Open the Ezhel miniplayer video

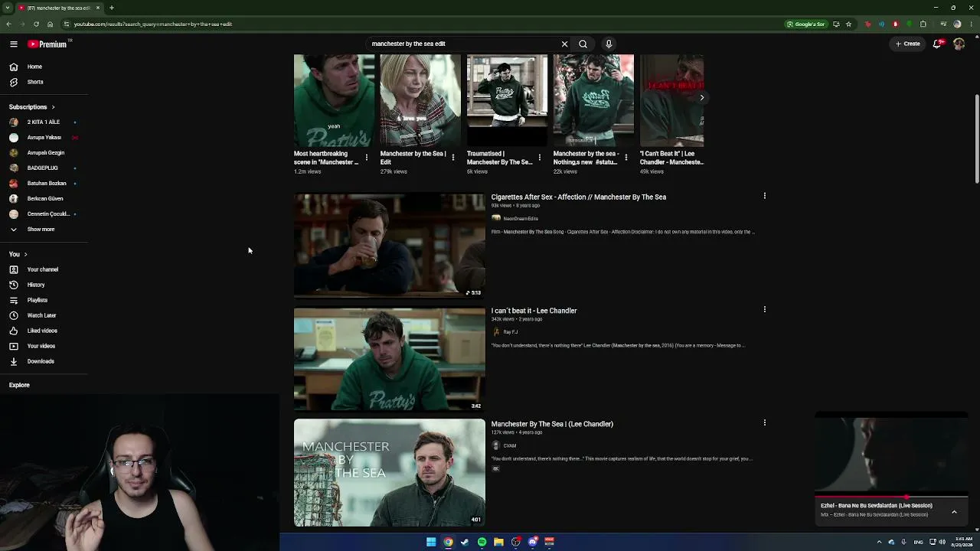pyautogui.click(x=891, y=455)
